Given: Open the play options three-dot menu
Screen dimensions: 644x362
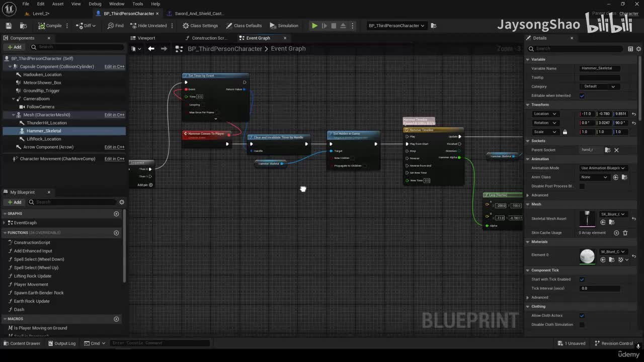Looking at the screenshot, I should pyautogui.click(x=352, y=26).
